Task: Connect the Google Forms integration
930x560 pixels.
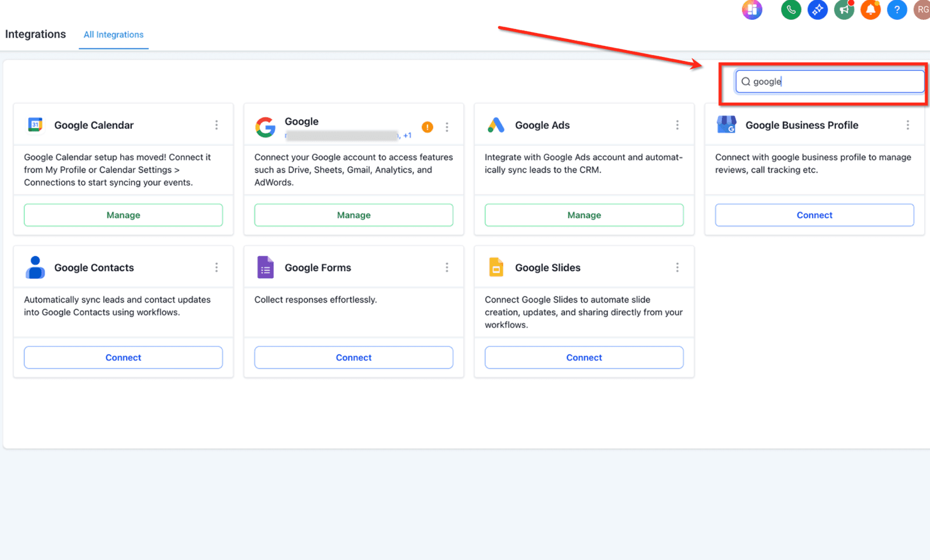Action: click(353, 357)
